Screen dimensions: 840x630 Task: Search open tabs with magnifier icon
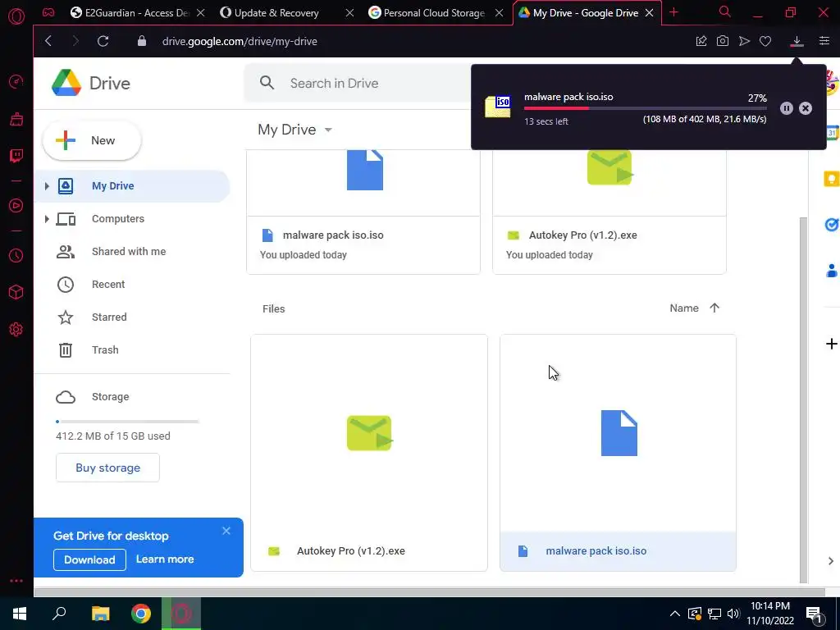[725, 11]
